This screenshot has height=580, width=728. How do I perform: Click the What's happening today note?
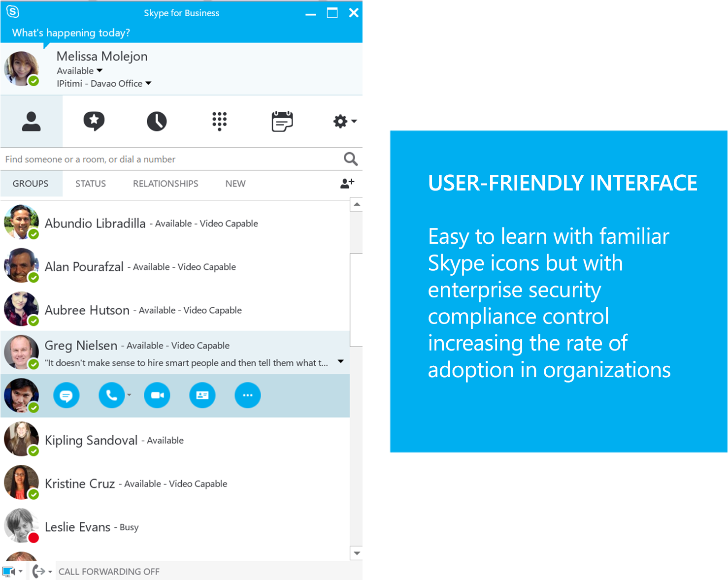pos(71,33)
